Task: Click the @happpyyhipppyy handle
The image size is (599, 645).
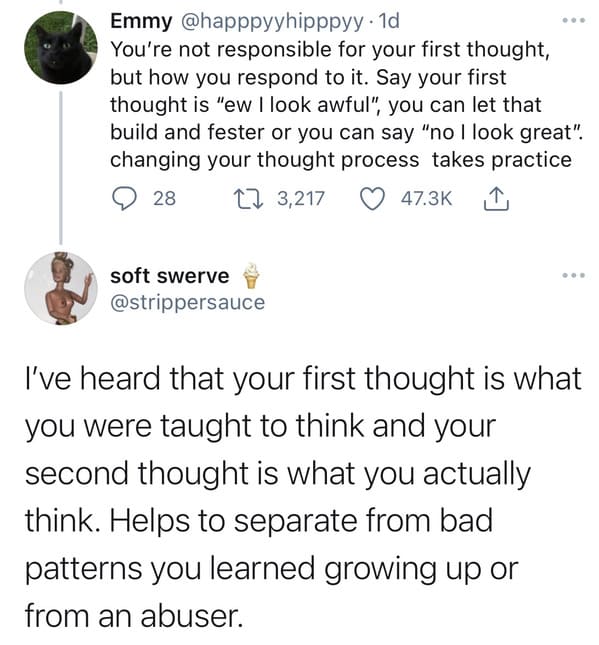Action: click(x=272, y=22)
